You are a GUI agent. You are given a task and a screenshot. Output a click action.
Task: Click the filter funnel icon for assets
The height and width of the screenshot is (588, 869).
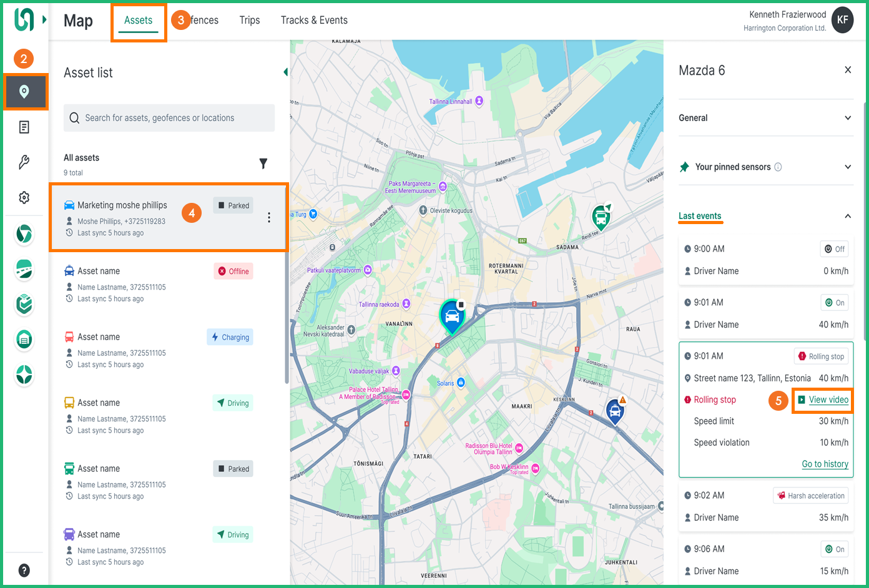263,164
